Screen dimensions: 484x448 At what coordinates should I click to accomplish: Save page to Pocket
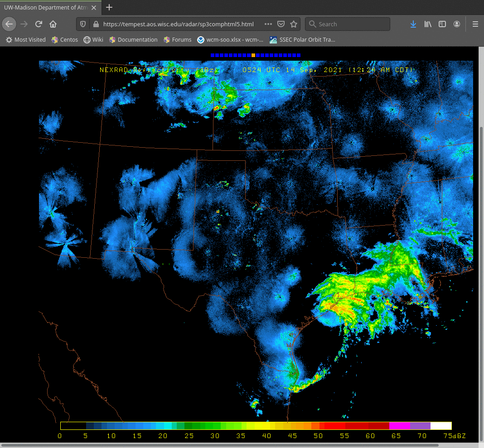tap(281, 24)
